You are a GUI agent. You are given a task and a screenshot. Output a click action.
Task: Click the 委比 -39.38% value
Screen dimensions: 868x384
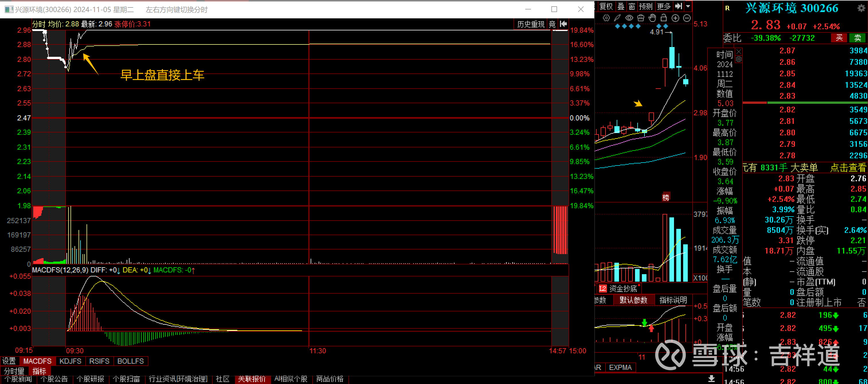(766, 38)
